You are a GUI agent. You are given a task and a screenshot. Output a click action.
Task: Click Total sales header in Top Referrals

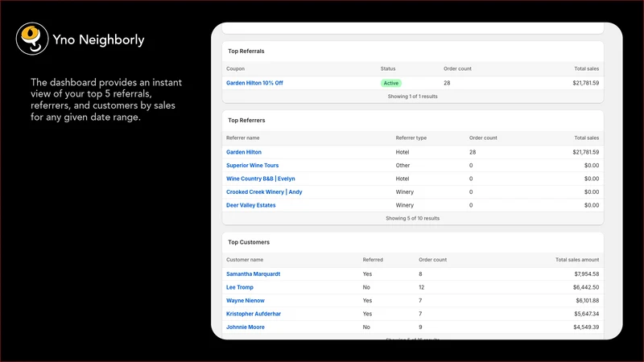tap(587, 68)
